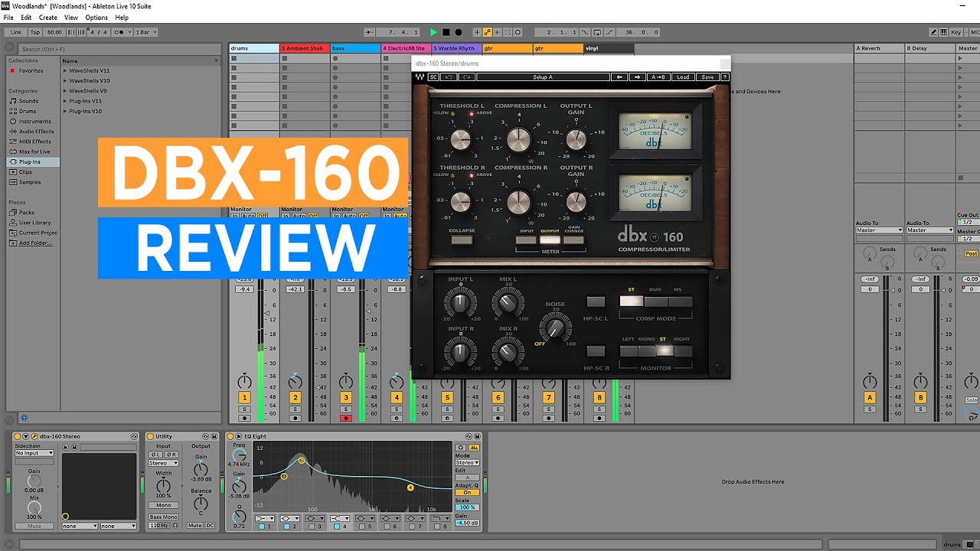980x551 pixels.
Task: Open EQ Eight Mode Stereo dropdown
Action: (x=467, y=463)
